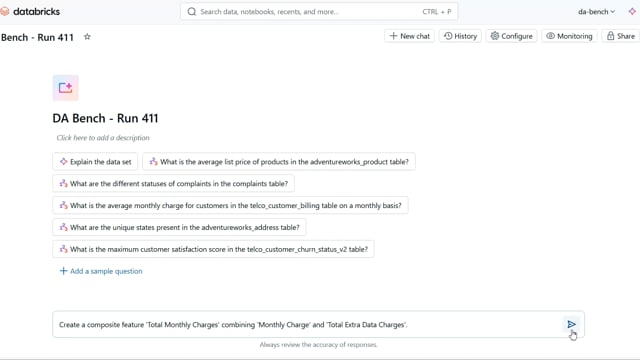Select 'Explain the data set' suggestion

click(95, 162)
